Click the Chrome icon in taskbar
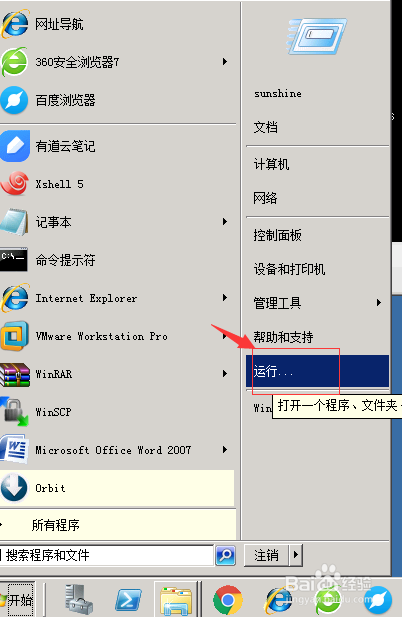This screenshot has width=402, height=617. coord(227,600)
